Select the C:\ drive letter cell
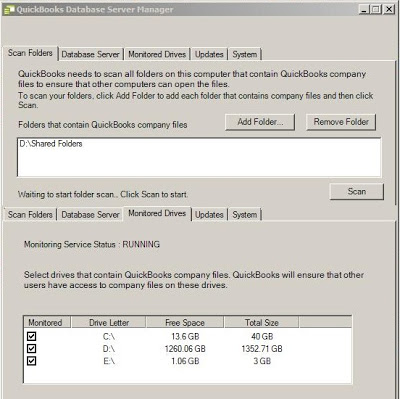 click(x=109, y=337)
